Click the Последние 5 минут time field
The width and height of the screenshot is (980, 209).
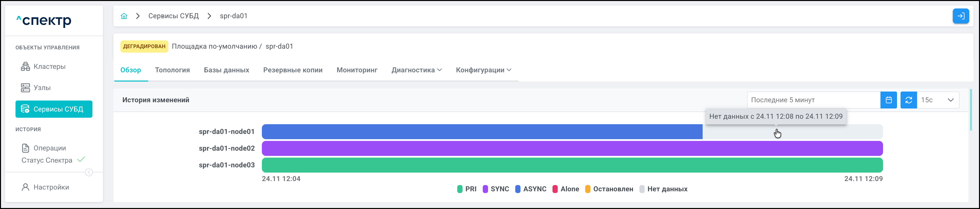pyautogui.click(x=813, y=100)
